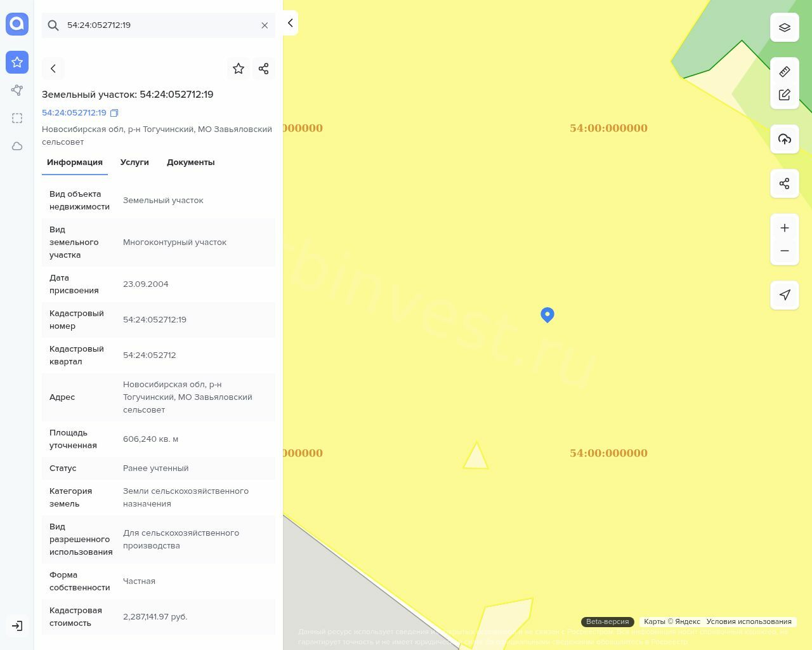The image size is (812, 650).
Task: Zoom in the map with plus
Action: coord(785,228)
